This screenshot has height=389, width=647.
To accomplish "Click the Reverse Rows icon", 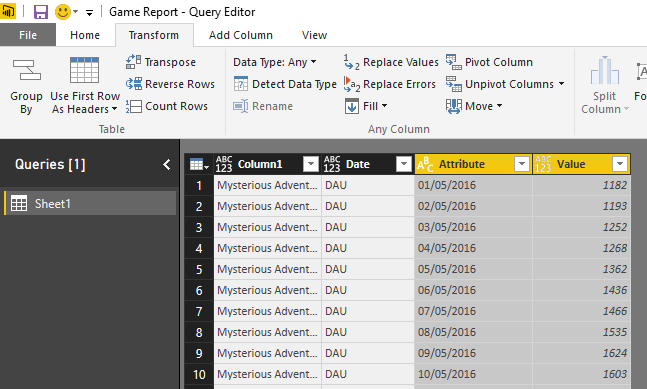I will (x=134, y=84).
